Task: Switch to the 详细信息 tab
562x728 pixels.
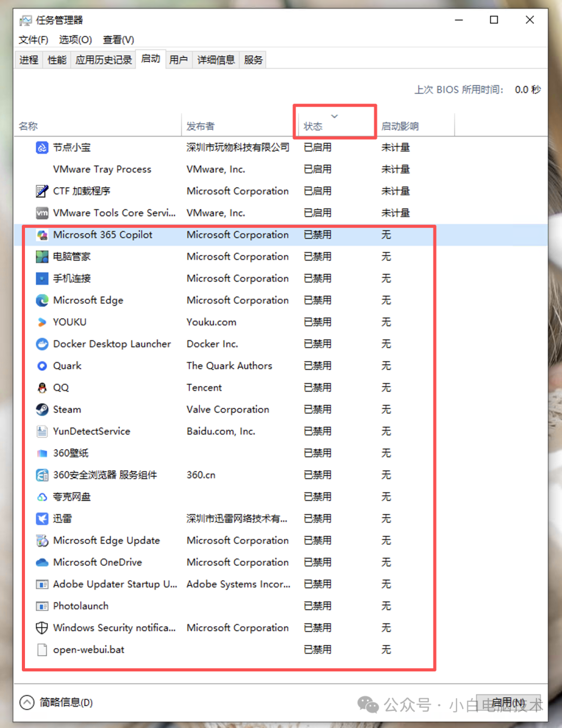Action: tap(216, 60)
